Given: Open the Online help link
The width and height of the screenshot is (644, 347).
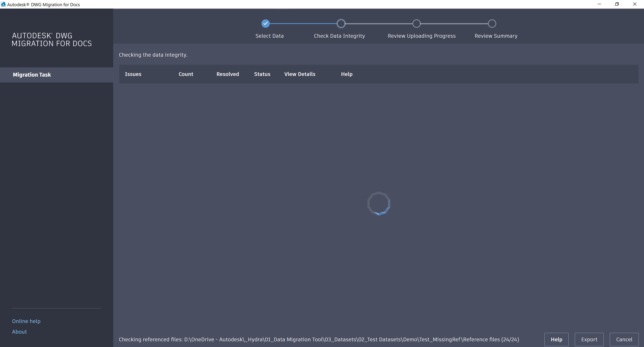Looking at the screenshot, I should point(26,321).
